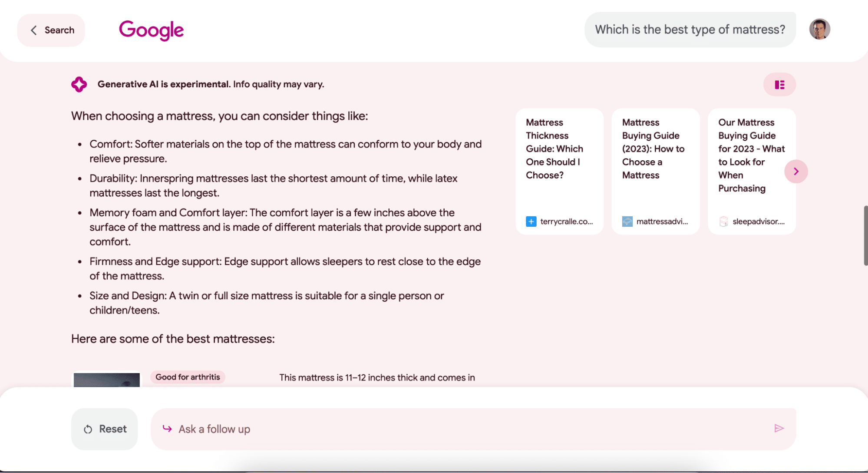Click the back chevron beside Search

[34, 30]
